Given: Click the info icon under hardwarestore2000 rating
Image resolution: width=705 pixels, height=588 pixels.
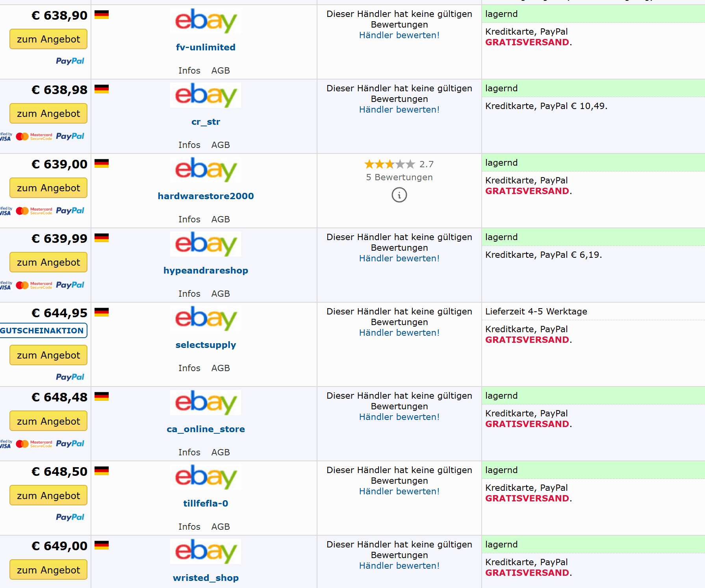Looking at the screenshot, I should coord(399,195).
